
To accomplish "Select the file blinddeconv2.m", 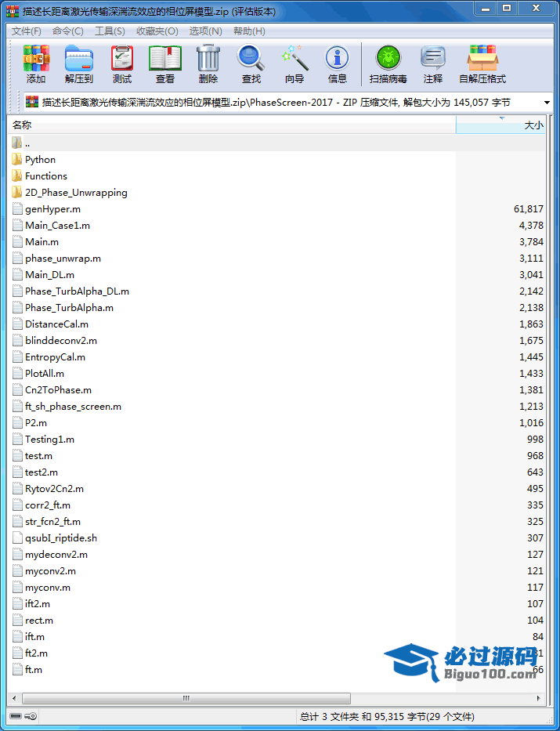I will 61,340.
